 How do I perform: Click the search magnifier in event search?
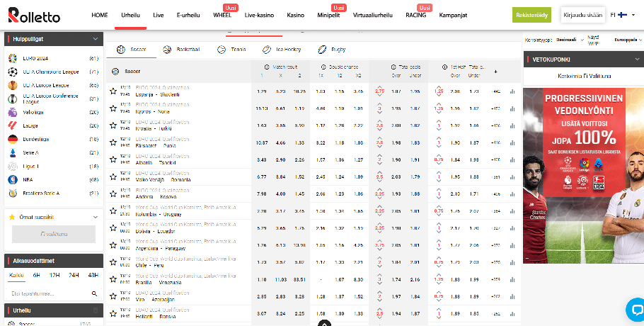[x=94, y=293]
